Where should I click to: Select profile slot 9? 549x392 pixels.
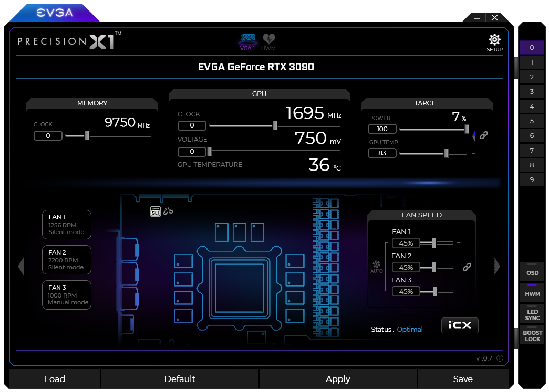tap(532, 180)
